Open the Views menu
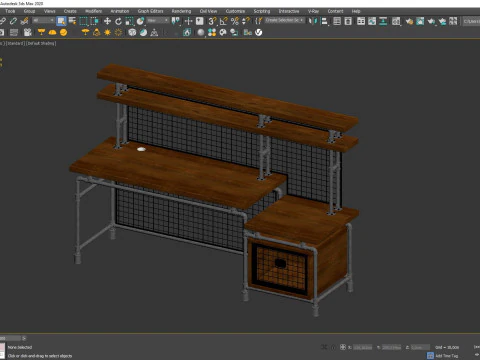Screen dimensions: 480x360 pyautogui.click(x=50, y=11)
